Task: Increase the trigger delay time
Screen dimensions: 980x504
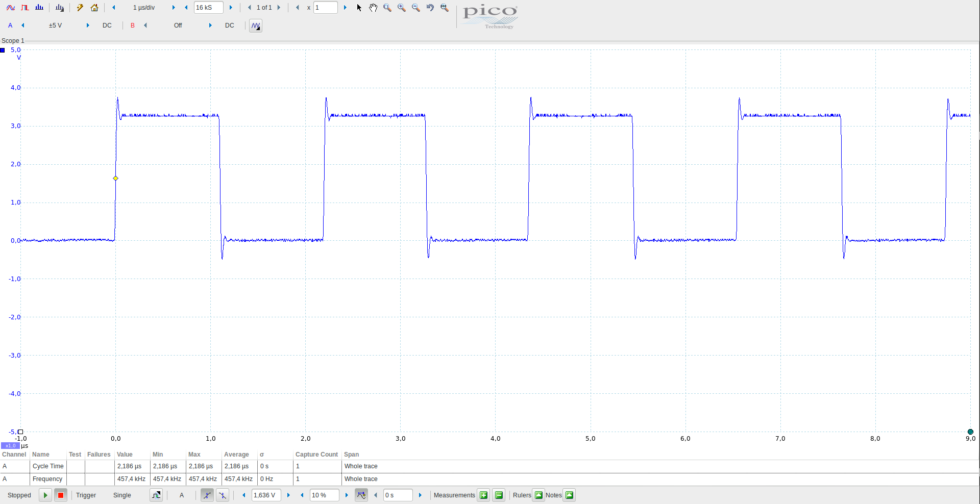Action: pos(420,495)
